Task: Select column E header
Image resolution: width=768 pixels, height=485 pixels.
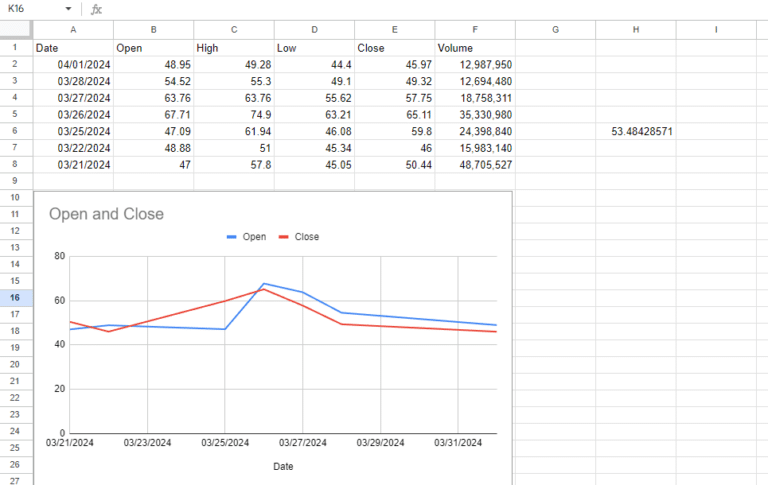Action: click(x=394, y=30)
